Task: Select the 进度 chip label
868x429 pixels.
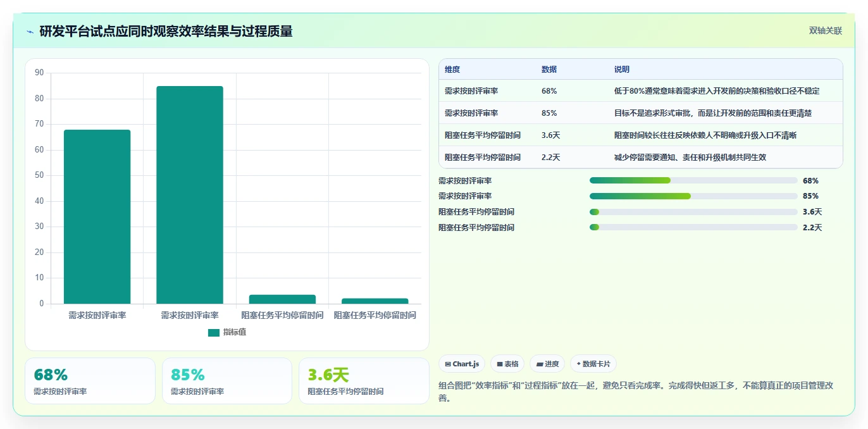Action: coord(552,364)
